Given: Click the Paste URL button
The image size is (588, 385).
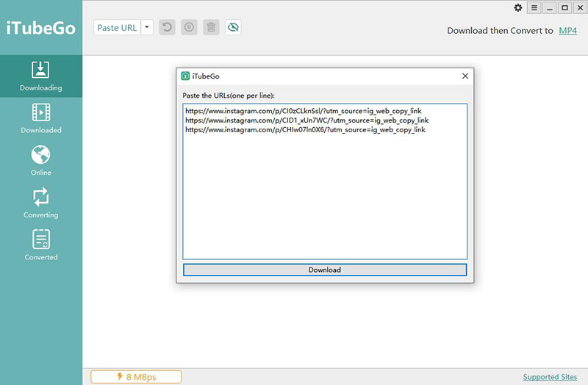Looking at the screenshot, I should 117,28.
